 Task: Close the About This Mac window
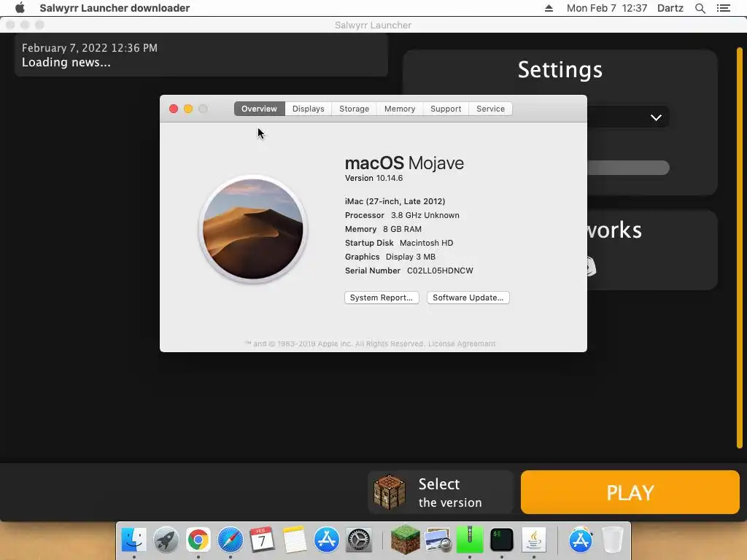tap(174, 109)
